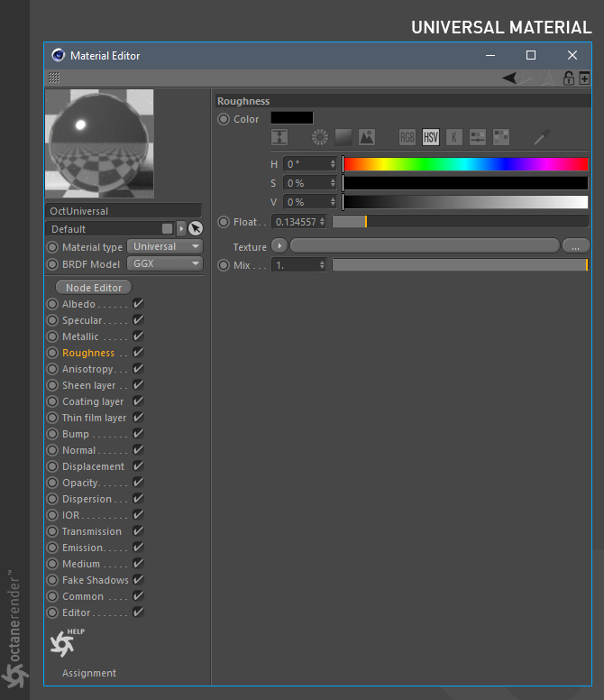
Task: Open the Fake Shadows channel
Action: [96, 580]
